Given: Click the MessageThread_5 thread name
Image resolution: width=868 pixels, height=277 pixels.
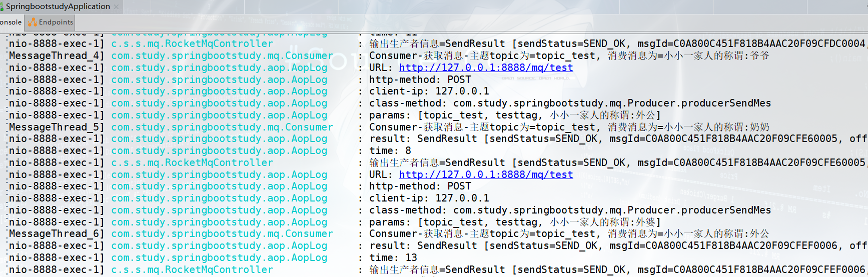Looking at the screenshot, I should point(56,127).
